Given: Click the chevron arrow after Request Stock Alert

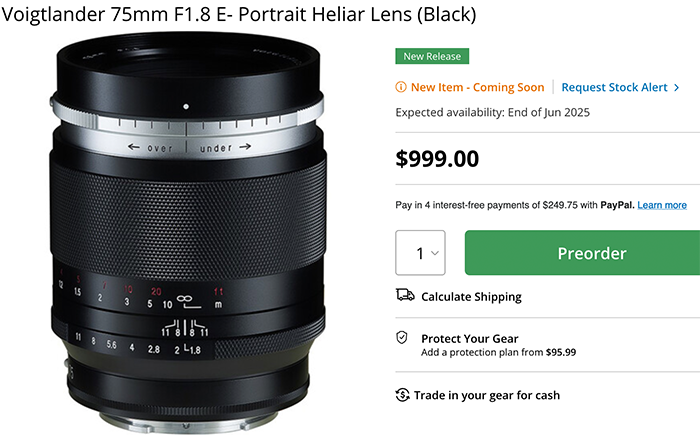Looking at the screenshot, I should tap(676, 88).
